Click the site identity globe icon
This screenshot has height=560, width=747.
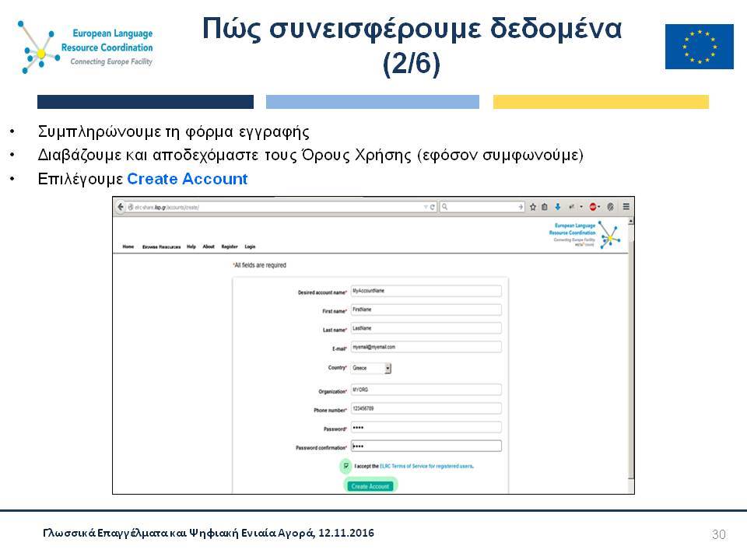tap(131, 207)
